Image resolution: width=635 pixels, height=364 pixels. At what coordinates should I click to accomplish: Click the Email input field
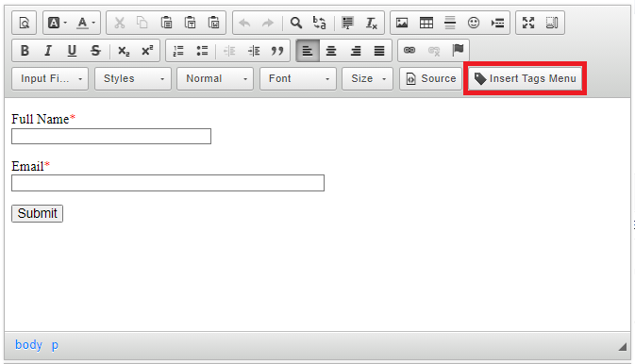(168, 183)
